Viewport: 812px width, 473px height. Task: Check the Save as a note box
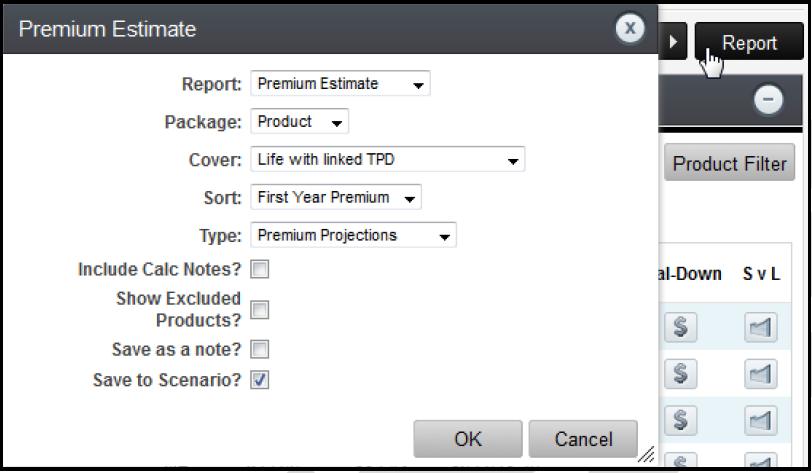coord(259,349)
